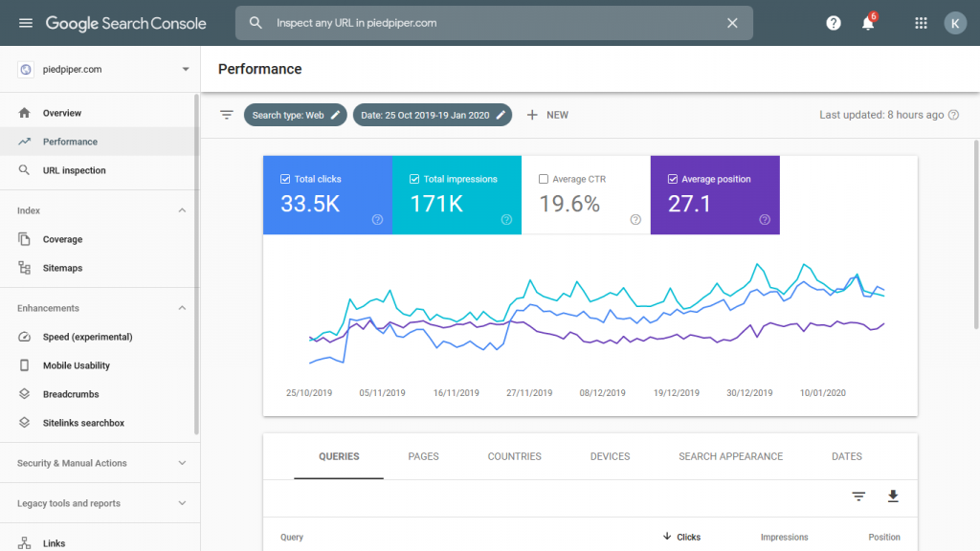Uncheck the Total impressions checkbox

413,179
